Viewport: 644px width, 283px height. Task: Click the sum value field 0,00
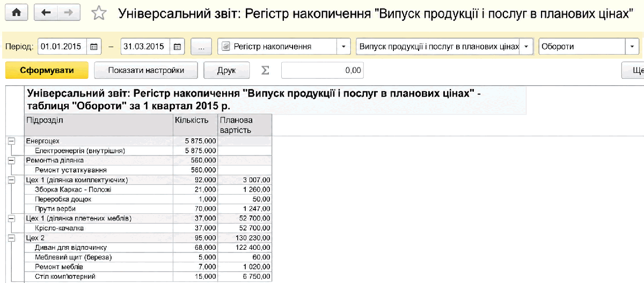[x=322, y=70]
